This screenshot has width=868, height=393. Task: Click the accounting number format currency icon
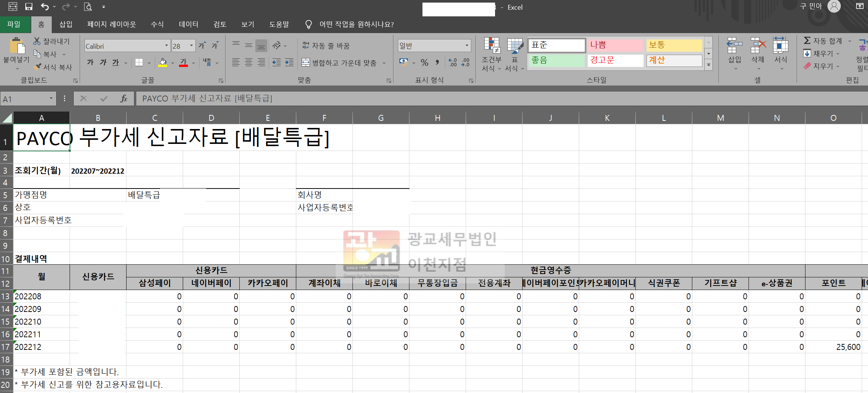(x=403, y=62)
